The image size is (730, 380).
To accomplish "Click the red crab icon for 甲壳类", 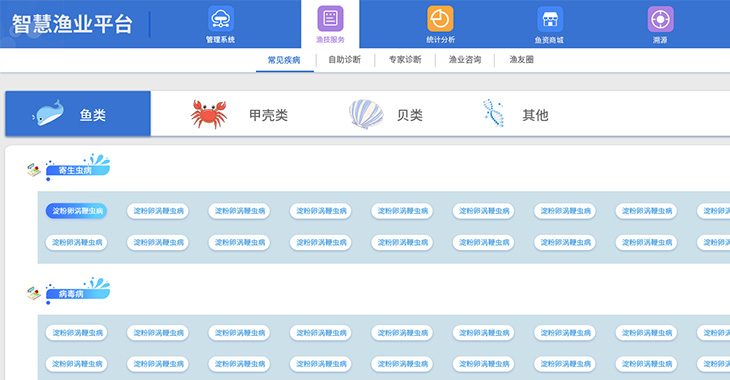I will 209,114.
